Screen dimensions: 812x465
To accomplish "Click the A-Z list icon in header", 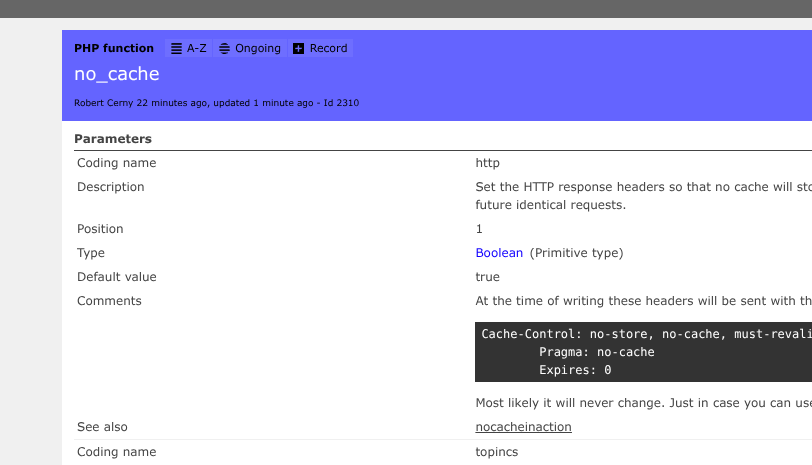I will (x=177, y=48).
